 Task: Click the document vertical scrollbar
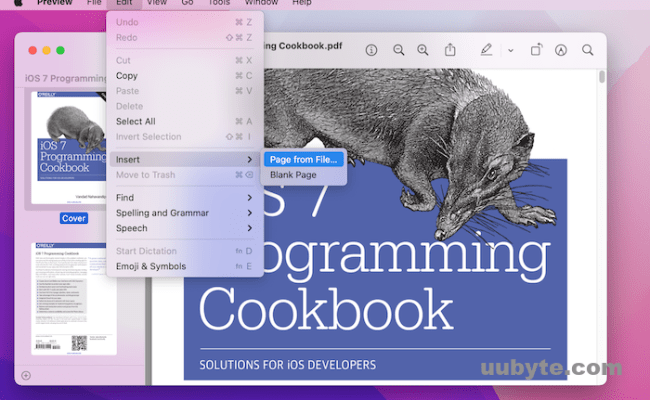pos(602,77)
